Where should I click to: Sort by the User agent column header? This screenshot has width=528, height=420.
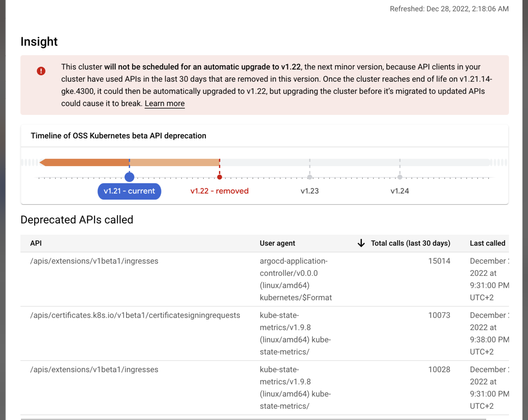277,243
